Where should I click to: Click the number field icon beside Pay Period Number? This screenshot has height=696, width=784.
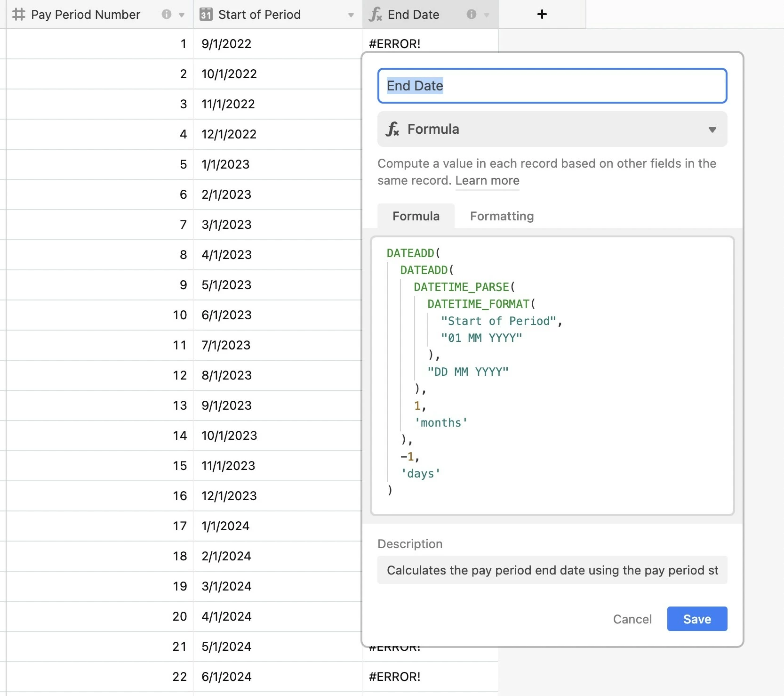pyautogui.click(x=18, y=15)
